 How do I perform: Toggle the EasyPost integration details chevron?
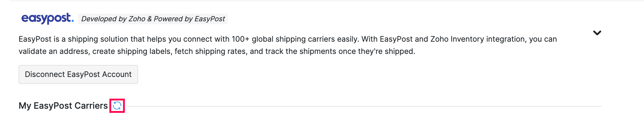(597, 33)
